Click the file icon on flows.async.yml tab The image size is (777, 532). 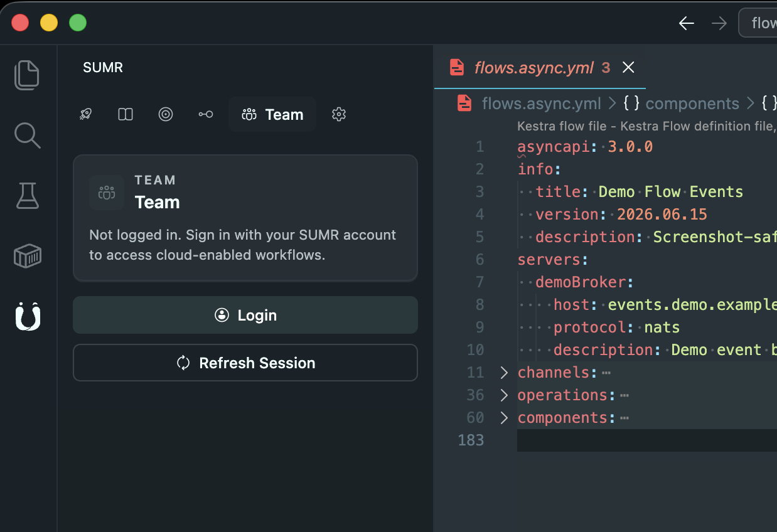458,67
